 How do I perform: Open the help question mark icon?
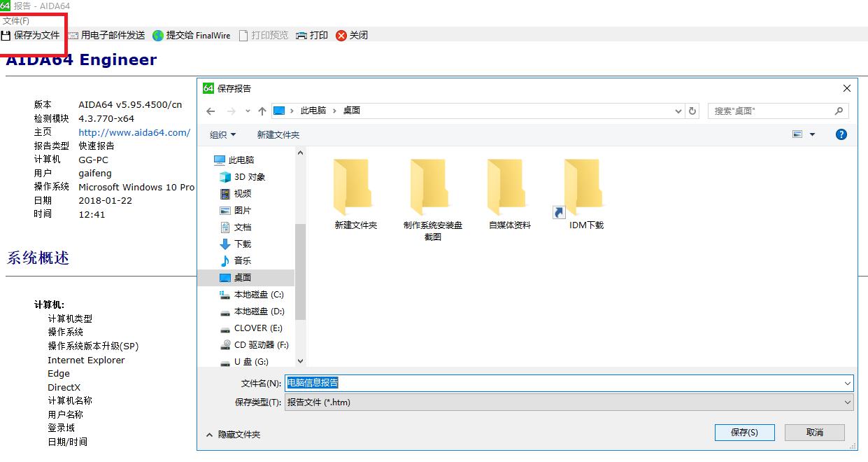tap(840, 134)
